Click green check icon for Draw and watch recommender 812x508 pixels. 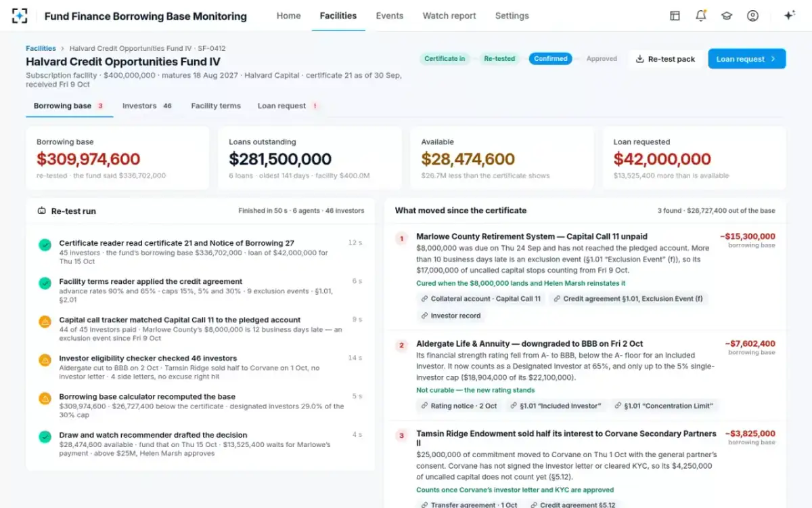[45, 437]
